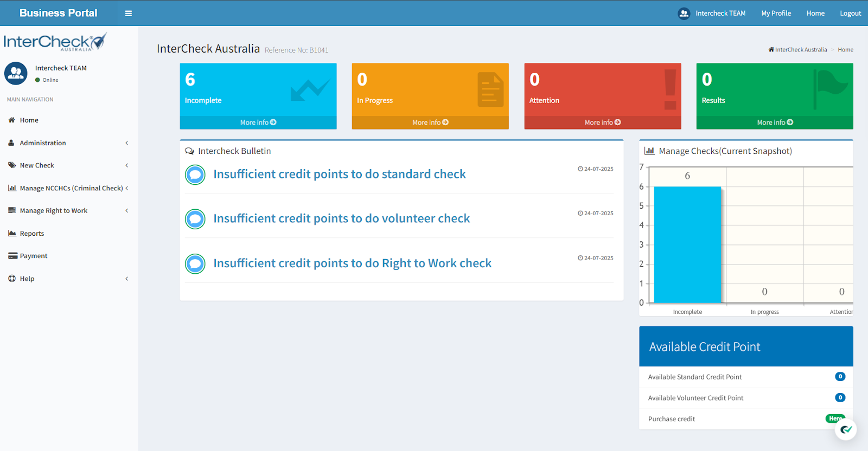Click the document icon on In Progress card

coord(491,89)
